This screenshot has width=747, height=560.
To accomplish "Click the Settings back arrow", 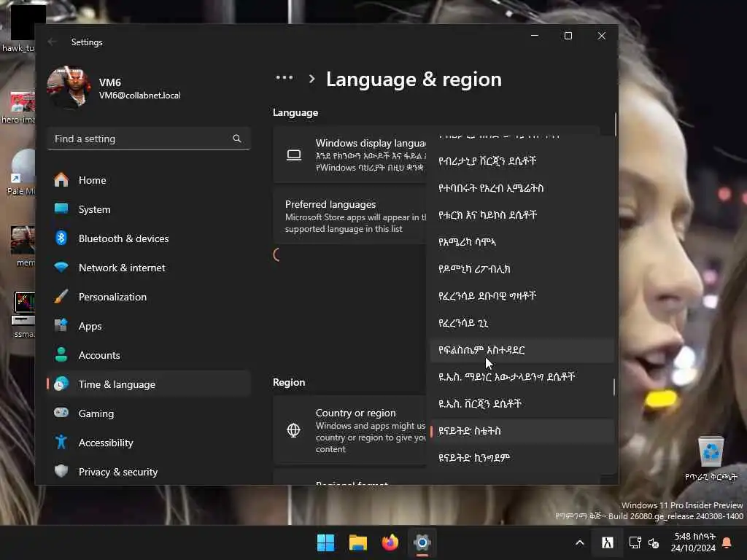I will pos(52,42).
